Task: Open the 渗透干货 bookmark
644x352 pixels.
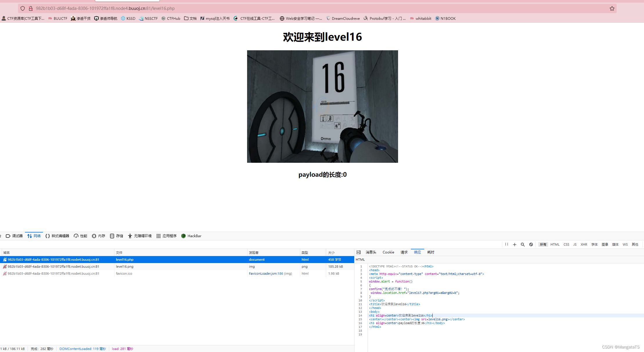Action: pyautogui.click(x=81, y=18)
